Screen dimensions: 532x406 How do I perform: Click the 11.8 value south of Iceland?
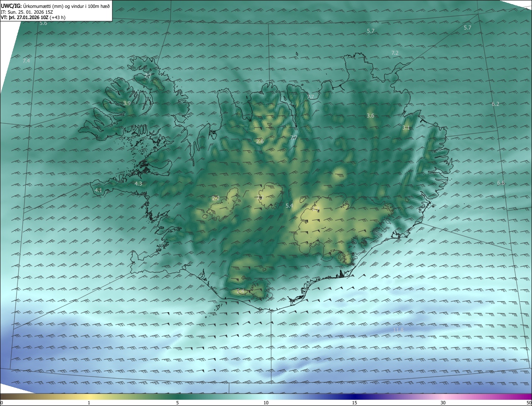[x=398, y=330]
